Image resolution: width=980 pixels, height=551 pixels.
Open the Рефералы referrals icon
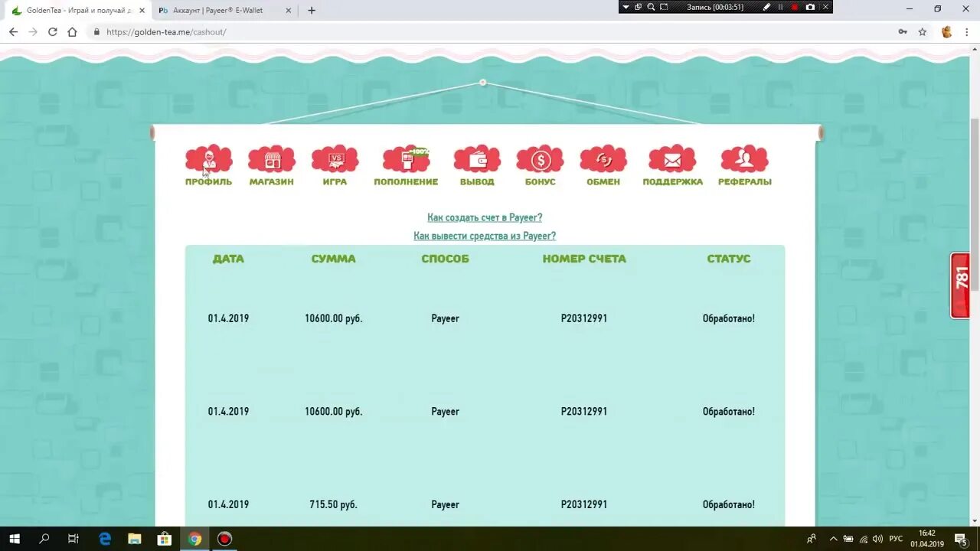tap(744, 159)
